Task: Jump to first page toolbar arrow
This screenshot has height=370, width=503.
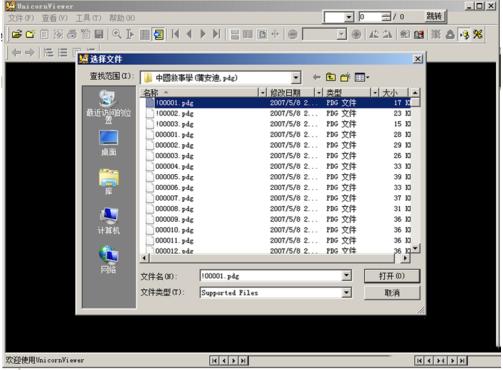Action: tap(175, 34)
